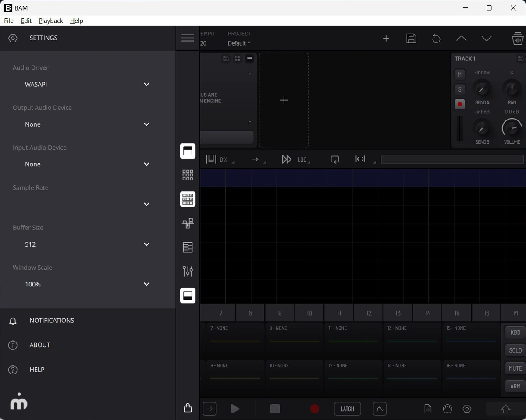
Task: Open the arrangement list view icon
Action: tap(188, 247)
